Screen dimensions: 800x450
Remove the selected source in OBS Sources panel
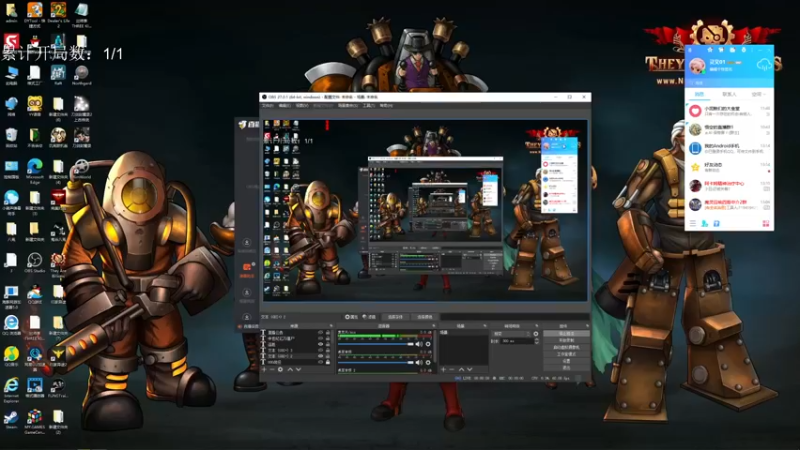(272, 369)
